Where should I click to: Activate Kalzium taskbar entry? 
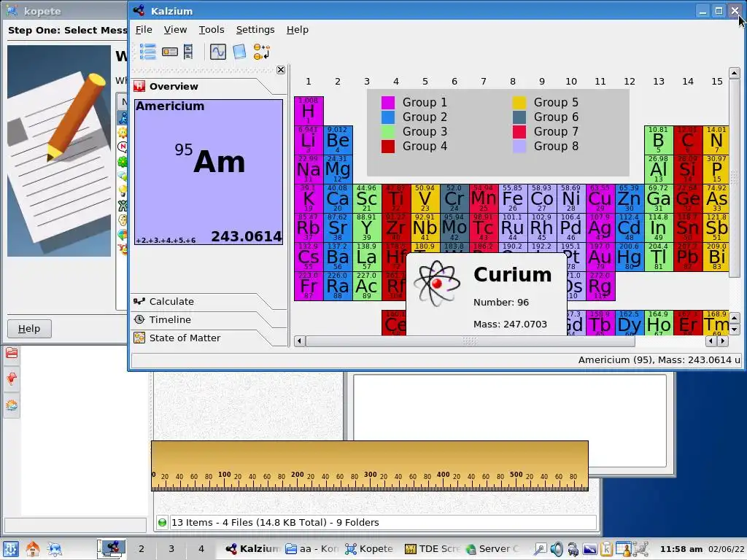(252, 549)
